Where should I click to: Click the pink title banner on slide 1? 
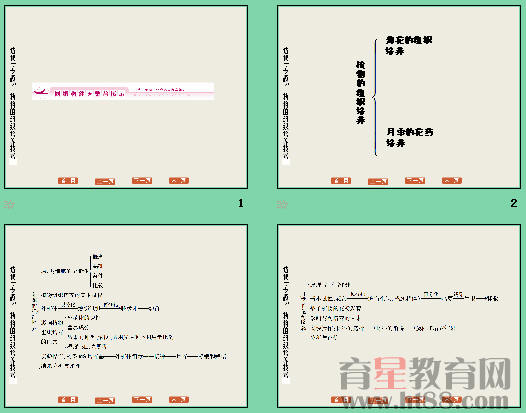click(x=123, y=91)
